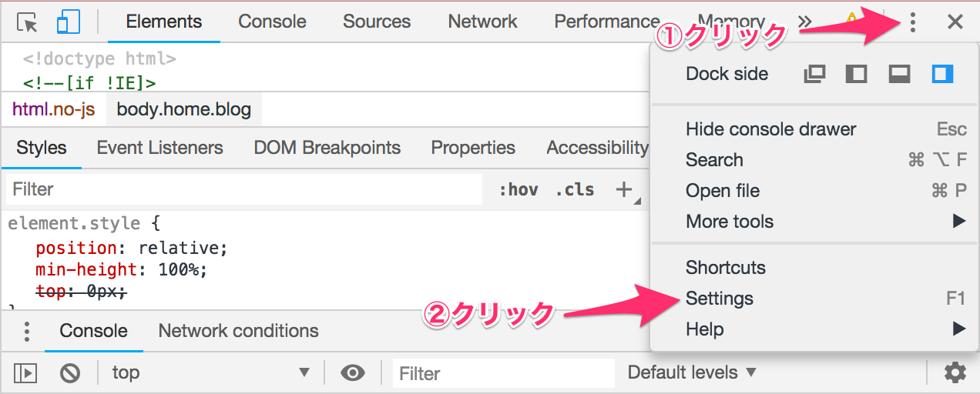Select dock to right option
The height and width of the screenshot is (394, 980).
942,74
